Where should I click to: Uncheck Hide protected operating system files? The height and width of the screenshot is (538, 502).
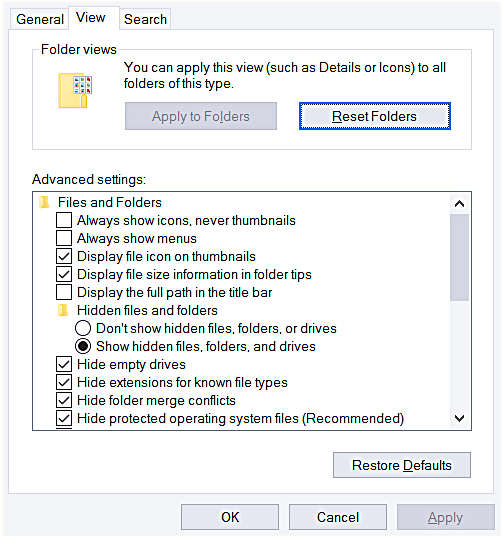click(x=64, y=419)
